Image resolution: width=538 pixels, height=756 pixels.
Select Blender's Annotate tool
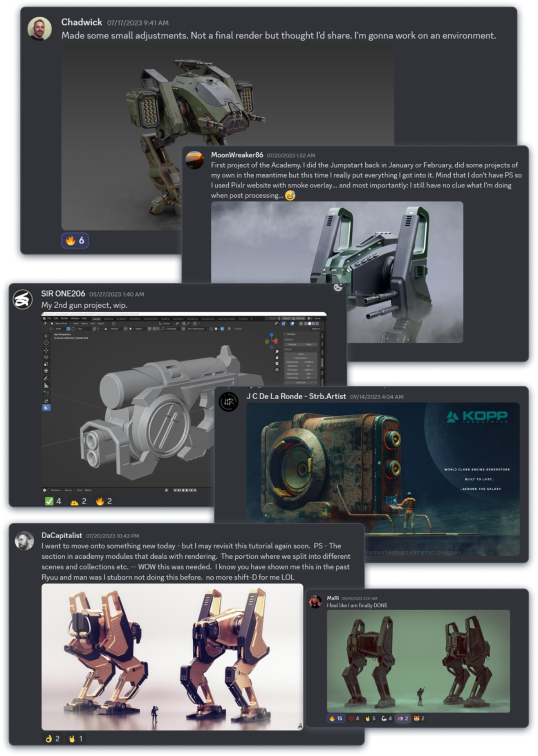click(x=46, y=379)
